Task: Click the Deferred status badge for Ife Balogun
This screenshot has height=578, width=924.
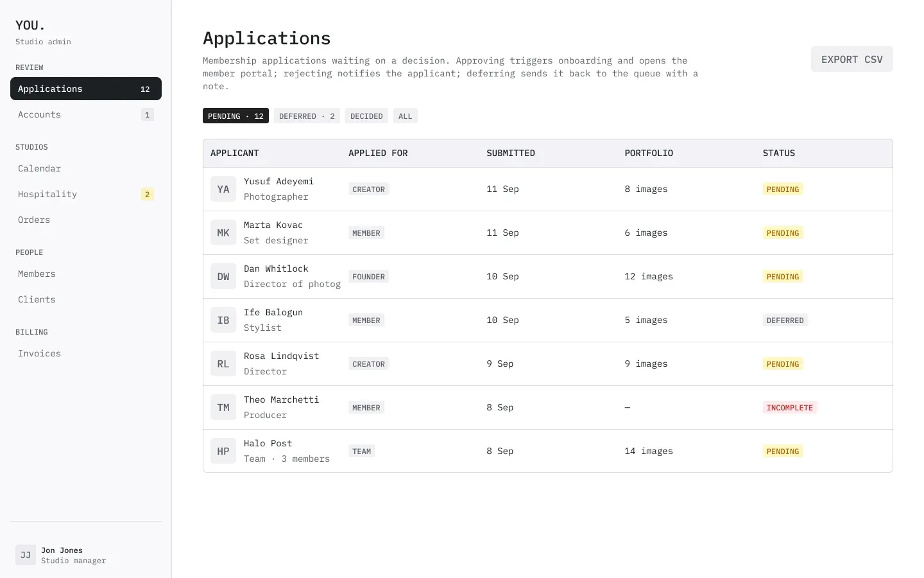Action: (785, 320)
